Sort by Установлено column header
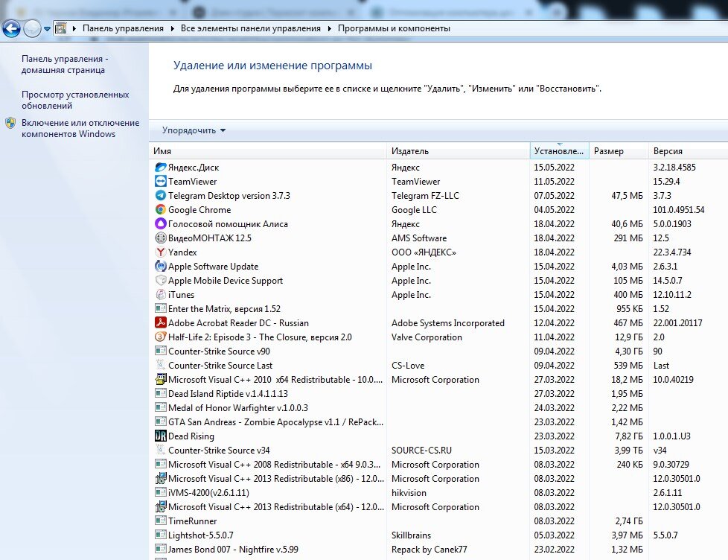The width and height of the screenshot is (728, 560). tap(560, 151)
